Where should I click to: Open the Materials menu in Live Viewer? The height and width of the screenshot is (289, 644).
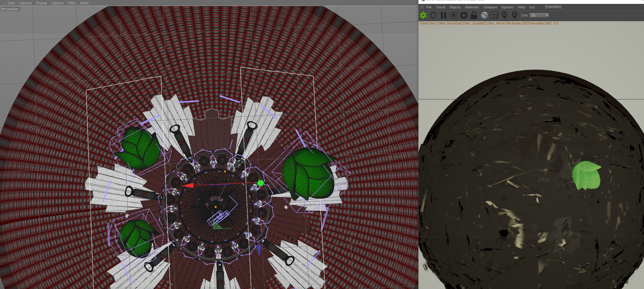472,7
